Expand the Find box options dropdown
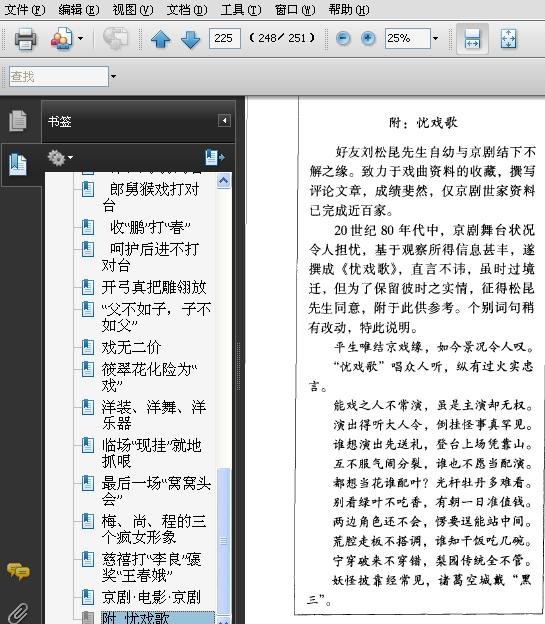545x624 pixels. (113, 76)
